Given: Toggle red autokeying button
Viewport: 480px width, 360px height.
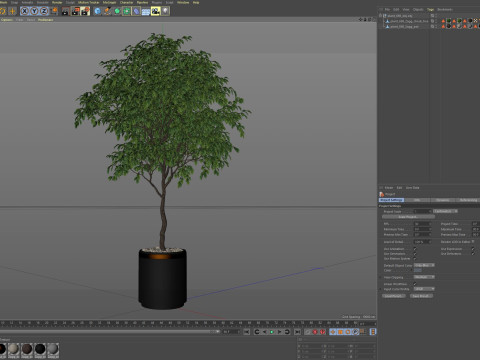Looking at the screenshot, I should 315,332.
